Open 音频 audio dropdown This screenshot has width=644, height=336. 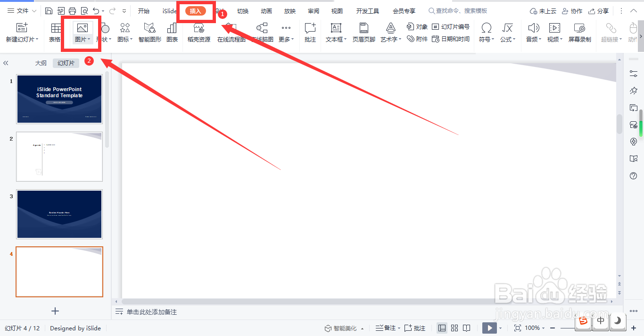tap(534, 40)
